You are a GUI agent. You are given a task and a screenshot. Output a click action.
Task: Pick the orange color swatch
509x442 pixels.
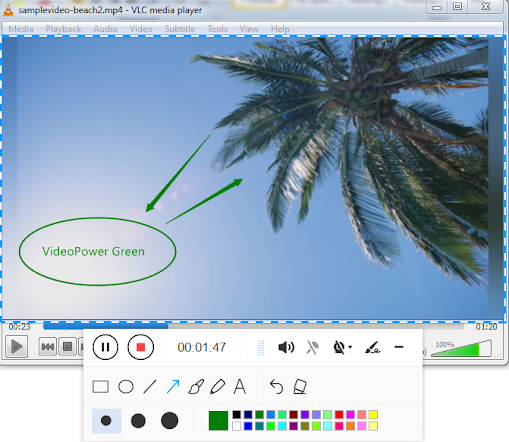(350, 426)
